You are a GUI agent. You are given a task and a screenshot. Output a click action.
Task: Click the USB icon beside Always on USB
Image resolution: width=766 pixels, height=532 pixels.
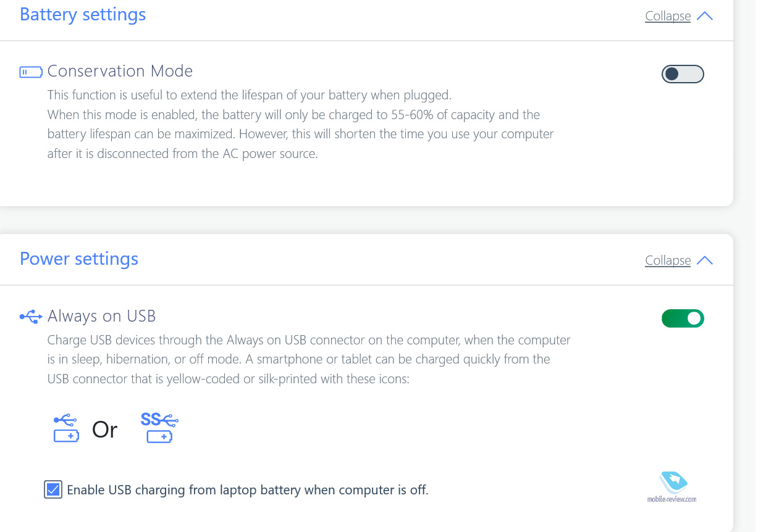click(x=31, y=317)
